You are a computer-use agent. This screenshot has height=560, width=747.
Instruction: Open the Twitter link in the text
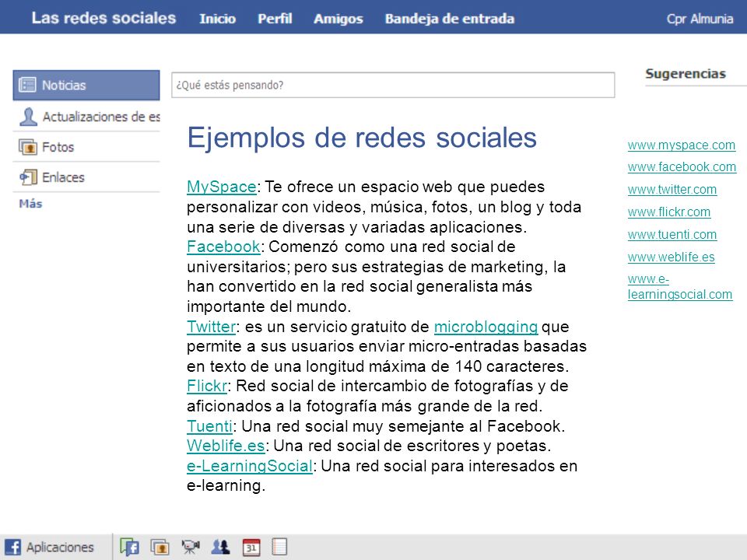211,327
